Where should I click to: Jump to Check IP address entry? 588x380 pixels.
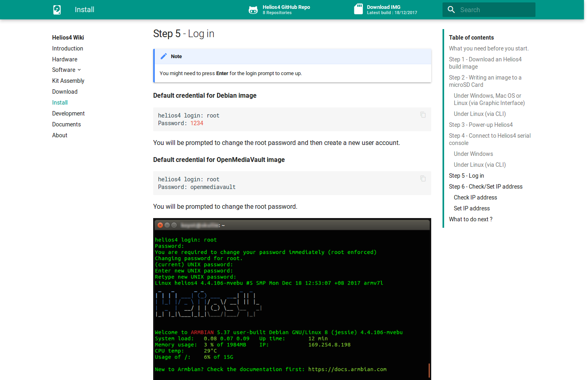click(475, 197)
